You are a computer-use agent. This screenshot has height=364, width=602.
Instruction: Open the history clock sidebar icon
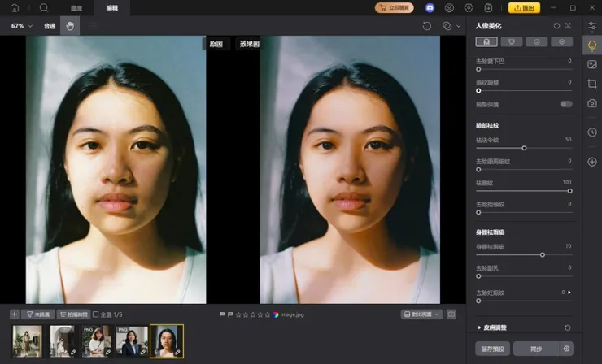point(592,132)
